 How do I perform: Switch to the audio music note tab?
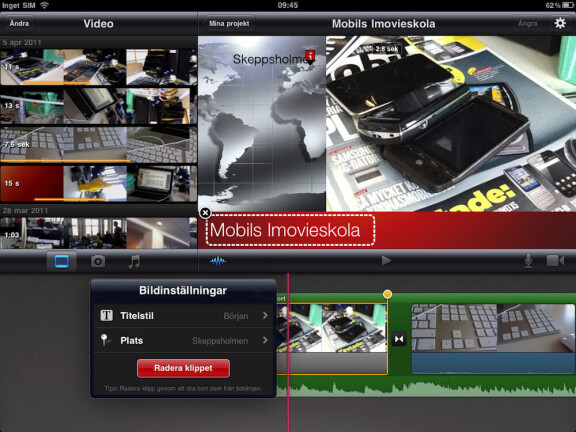[x=134, y=262]
